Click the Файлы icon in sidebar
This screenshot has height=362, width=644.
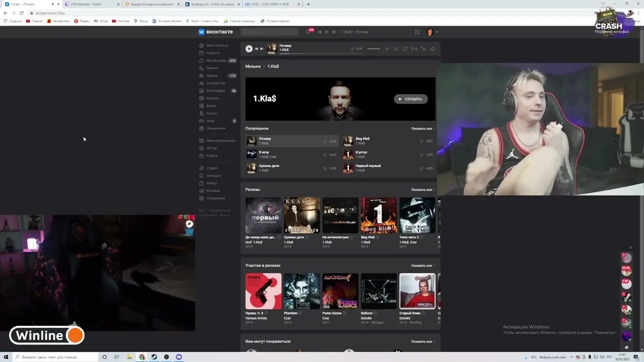(x=202, y=183)
